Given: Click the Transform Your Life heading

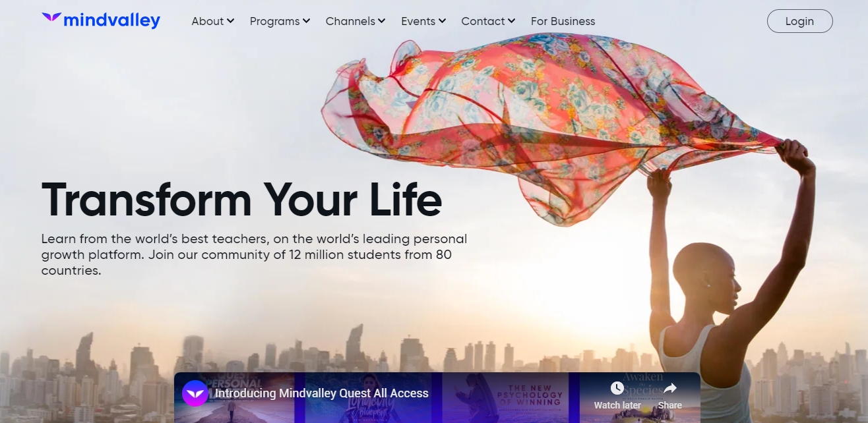Looking at the screenshot, I should pyautogui.click(x=241, y=199).
